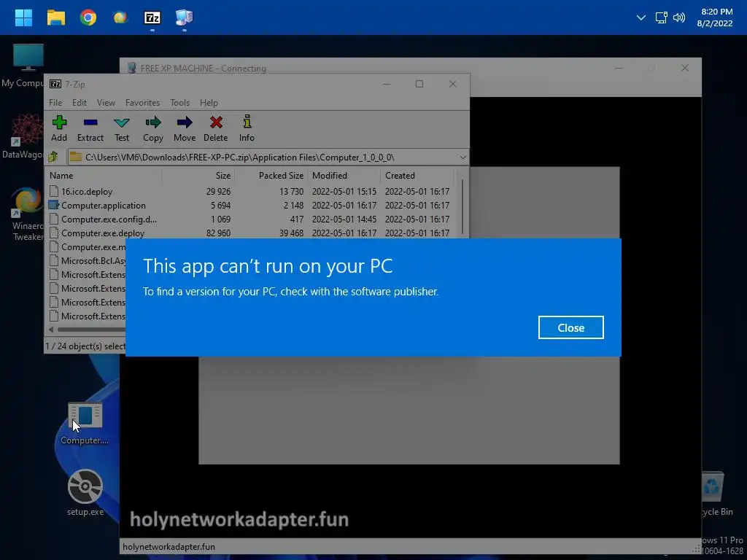This screenshot has width=747, height=560.
Task: Click the Info toolbar icon in 7-Zip
Action: (x=247, y=128)
